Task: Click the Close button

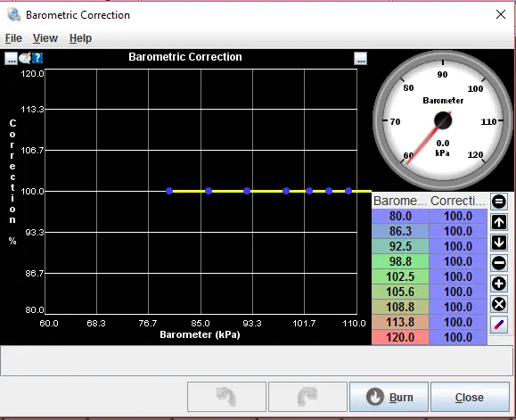Action: (470, 397)
